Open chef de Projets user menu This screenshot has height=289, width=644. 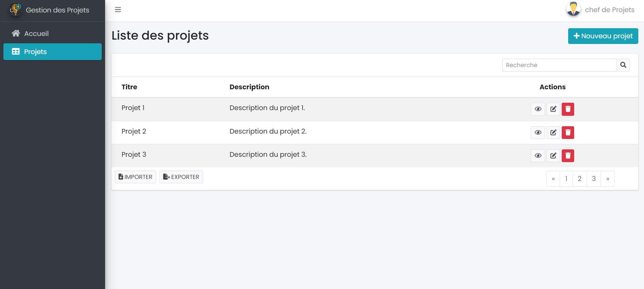(x=600, y=10)
